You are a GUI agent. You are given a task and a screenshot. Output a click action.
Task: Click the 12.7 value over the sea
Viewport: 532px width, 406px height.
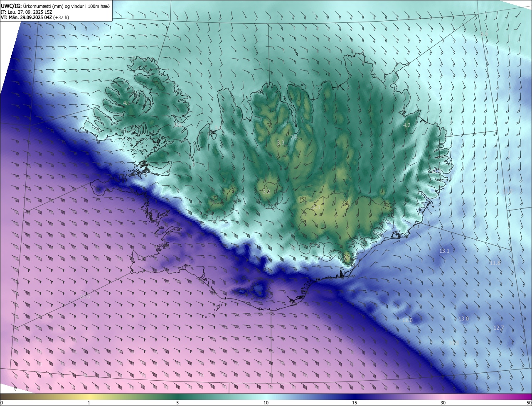pyautogui.click(x=499, y=328)
